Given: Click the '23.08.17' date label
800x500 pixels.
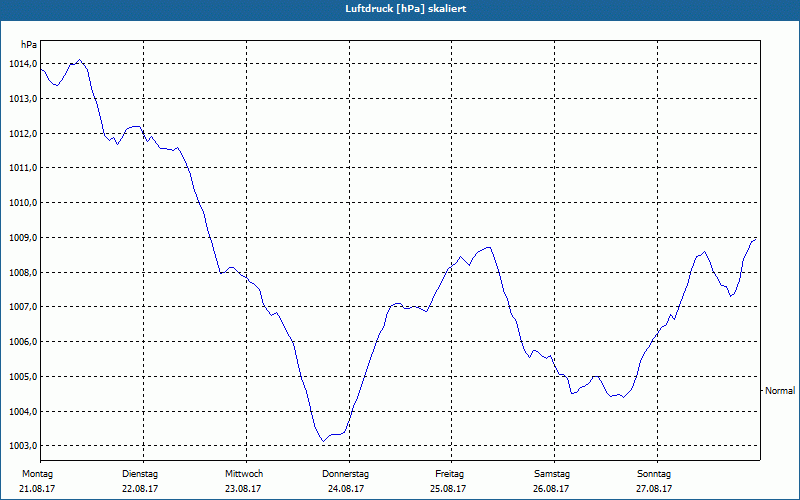Looking at the screenshot, I should coord(243,489).
